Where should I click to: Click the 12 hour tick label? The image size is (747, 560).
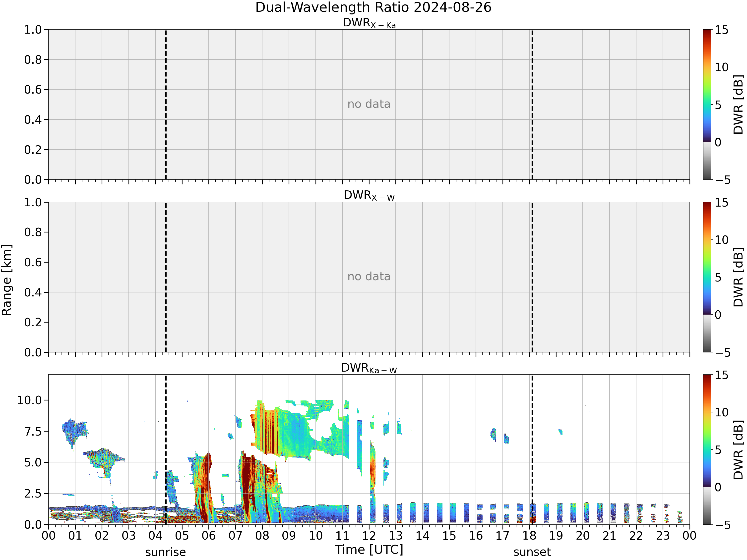[x=369, y=536]
